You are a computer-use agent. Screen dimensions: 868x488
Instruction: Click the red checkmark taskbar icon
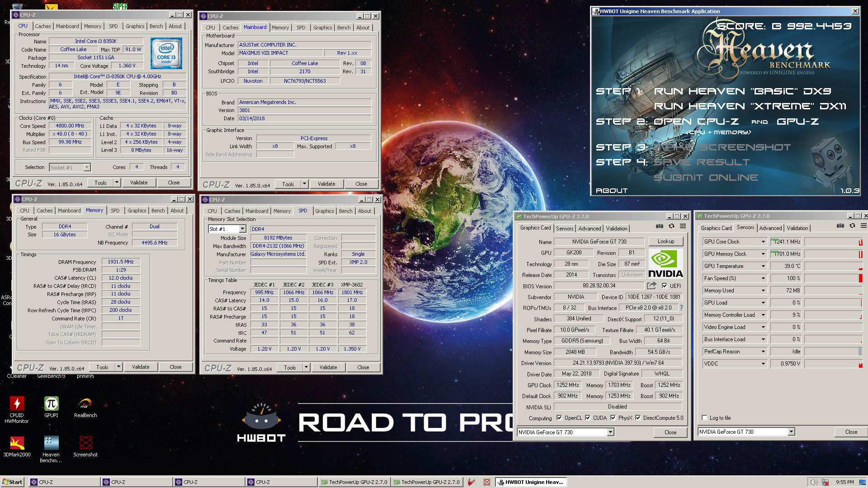tap(472, 482)
